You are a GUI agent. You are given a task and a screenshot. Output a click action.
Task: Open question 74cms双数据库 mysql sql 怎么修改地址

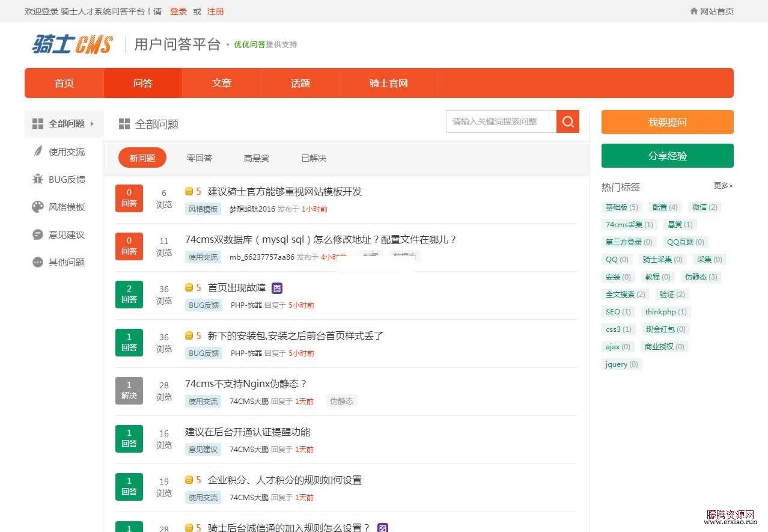321,239
